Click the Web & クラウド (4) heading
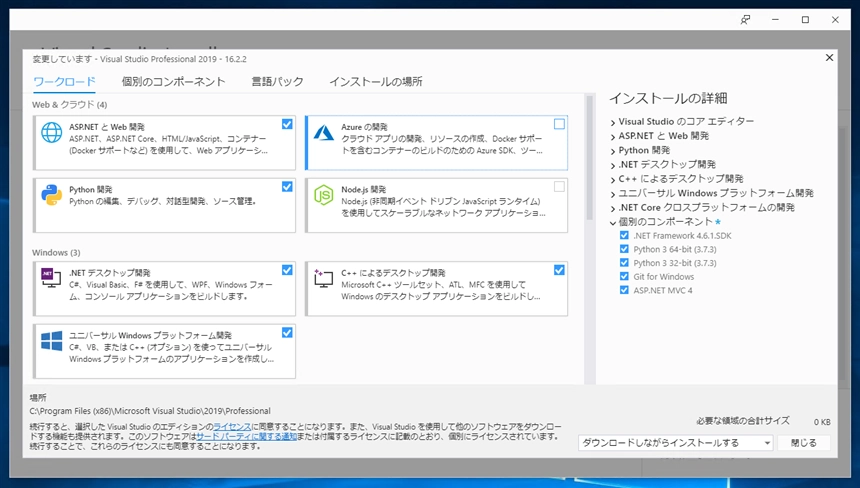860x488 pixels. (x=70, y=104)
